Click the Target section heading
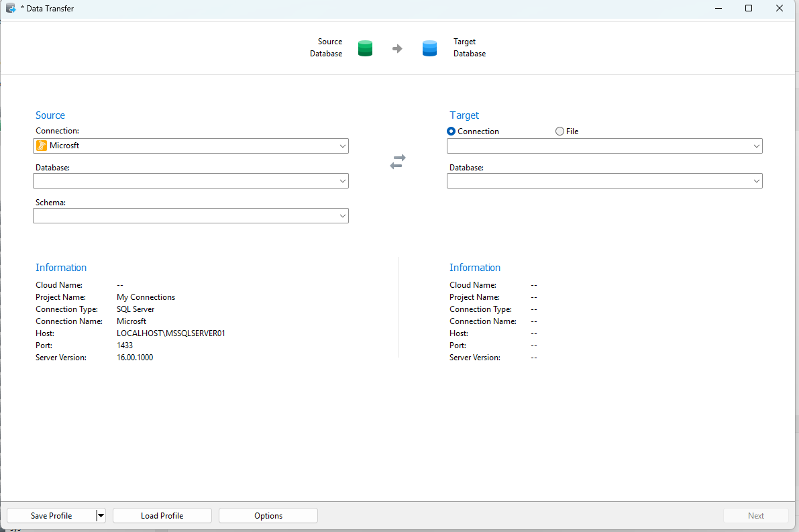 coord(464,115)
